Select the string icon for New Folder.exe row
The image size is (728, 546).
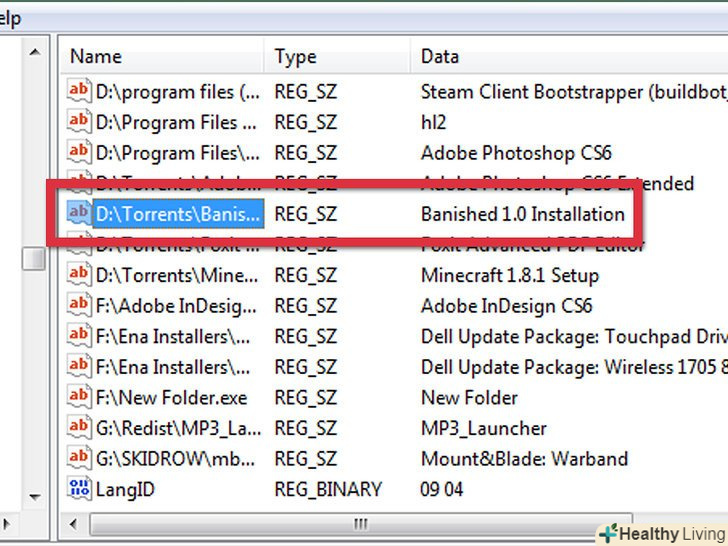point(78,397)
